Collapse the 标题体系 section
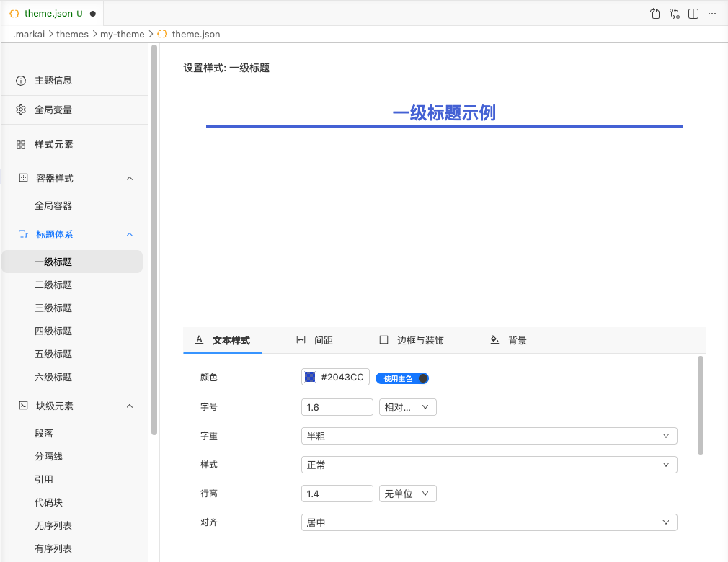 click(130, 235)
